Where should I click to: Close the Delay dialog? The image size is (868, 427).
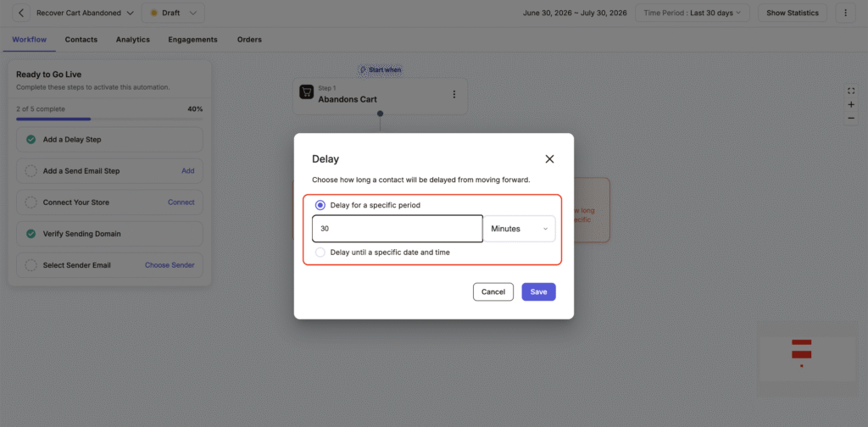549,159
